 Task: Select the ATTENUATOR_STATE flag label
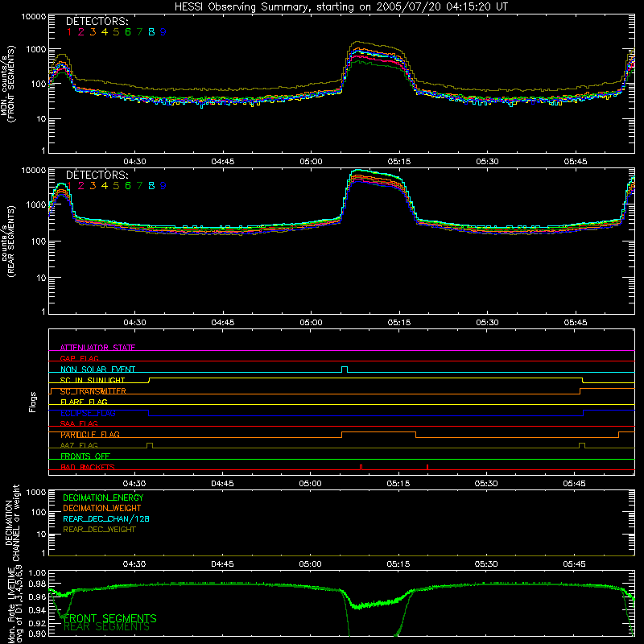point(97,348)
